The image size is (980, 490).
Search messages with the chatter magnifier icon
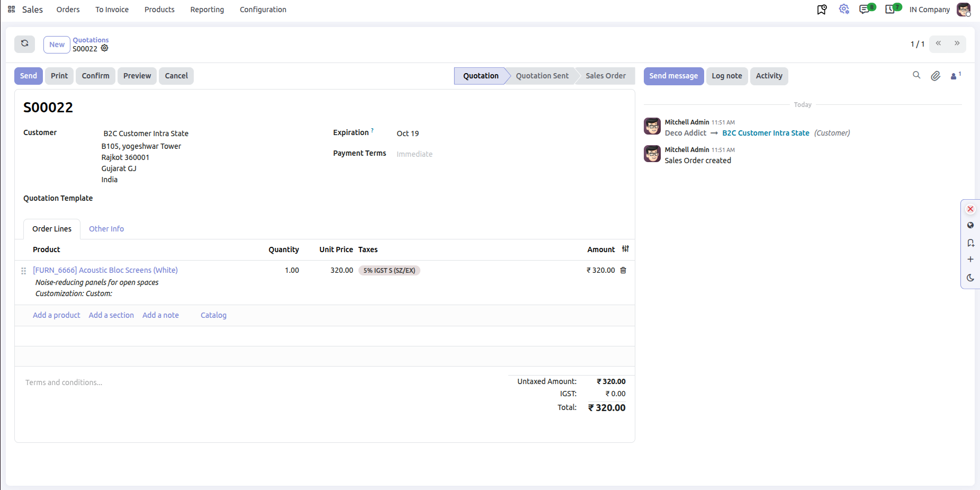coord(916,75)
